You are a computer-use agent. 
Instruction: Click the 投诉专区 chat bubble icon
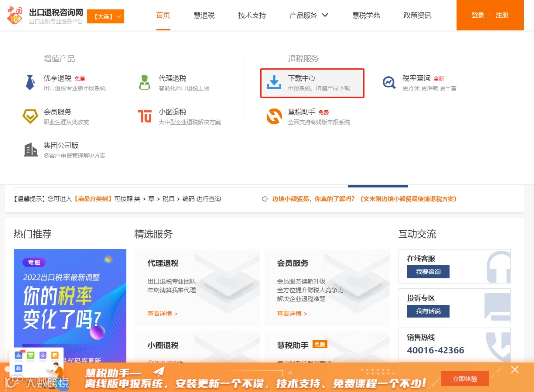(497, 306)
